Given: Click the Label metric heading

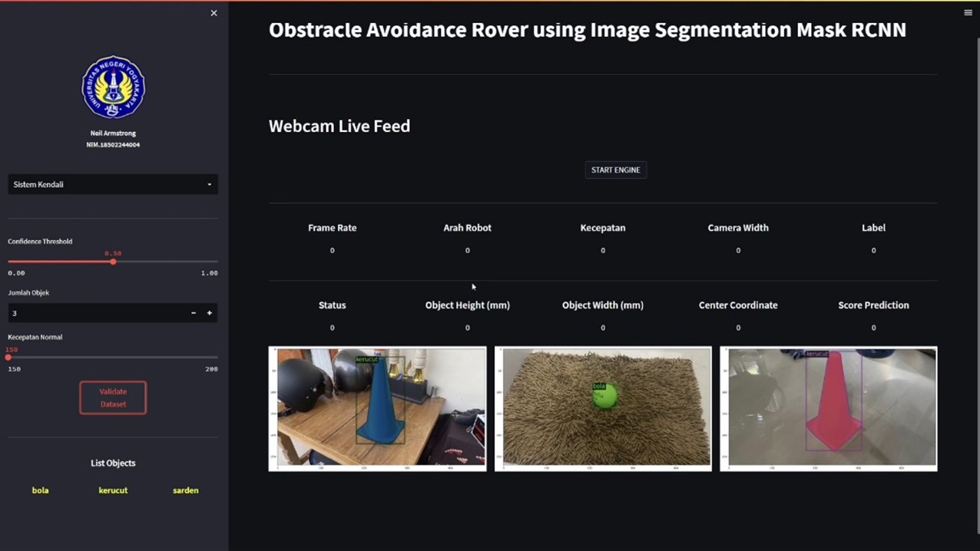Looking at the screenshot, I should [873, 228].
